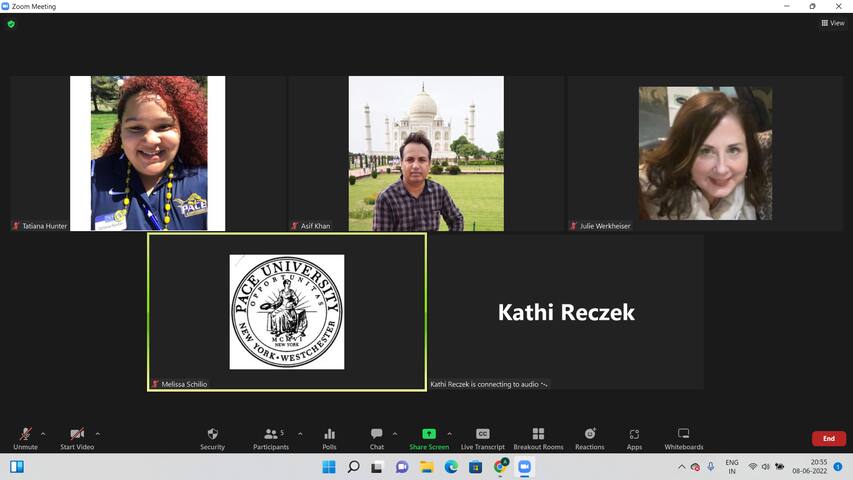Screen dimensions: 853x480
Task: Open the Polls panel
Action: tap(329, 438)
